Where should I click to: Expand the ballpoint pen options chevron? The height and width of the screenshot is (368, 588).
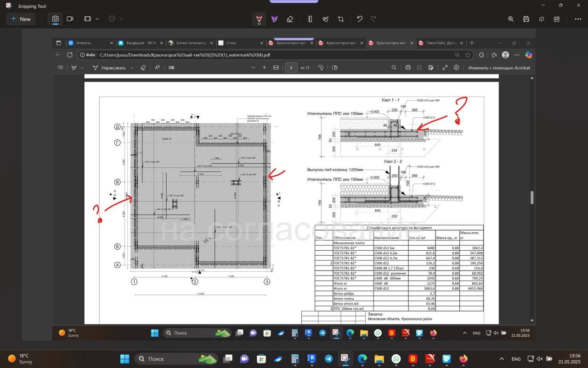(x=259, y=23)
